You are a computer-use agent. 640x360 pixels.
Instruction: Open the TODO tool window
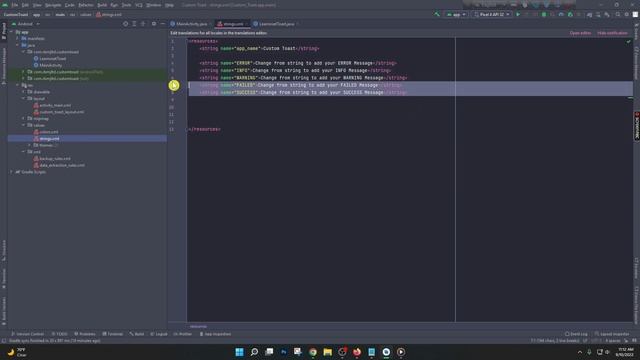(60, 334)
